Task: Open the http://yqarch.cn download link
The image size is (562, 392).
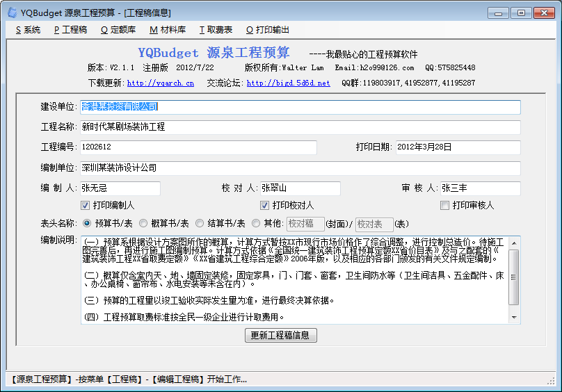Action: point(161,83)
